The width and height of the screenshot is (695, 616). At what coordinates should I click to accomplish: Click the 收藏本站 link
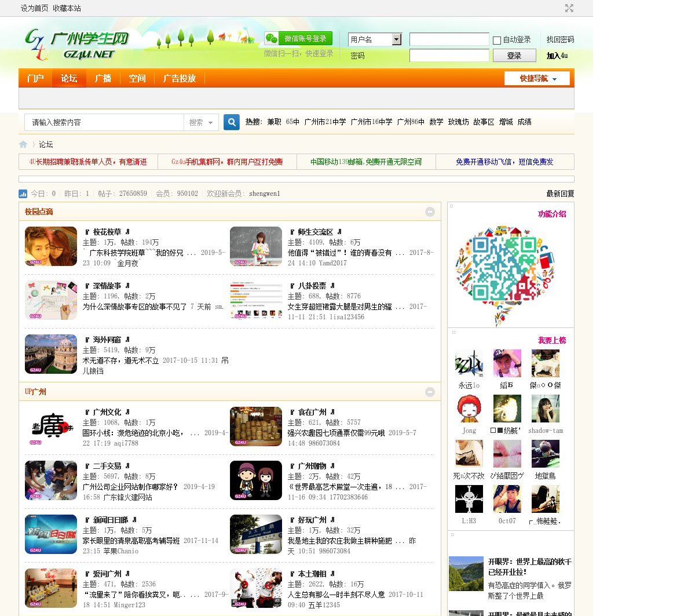67,8
